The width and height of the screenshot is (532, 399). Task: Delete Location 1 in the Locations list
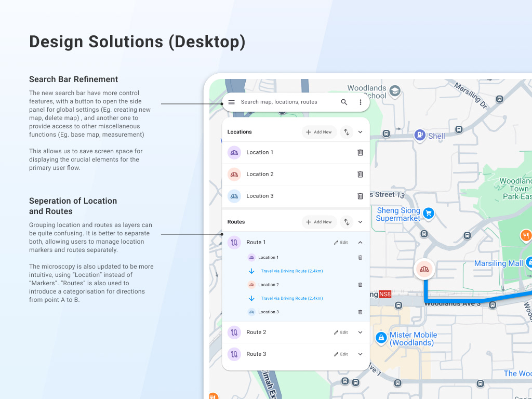pos(361,153)
